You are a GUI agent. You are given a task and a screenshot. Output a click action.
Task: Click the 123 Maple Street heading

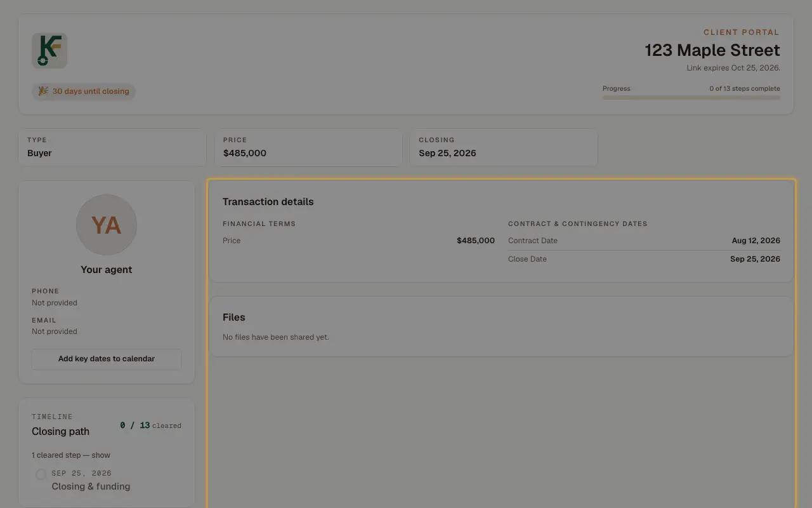[x=712, y=50]
